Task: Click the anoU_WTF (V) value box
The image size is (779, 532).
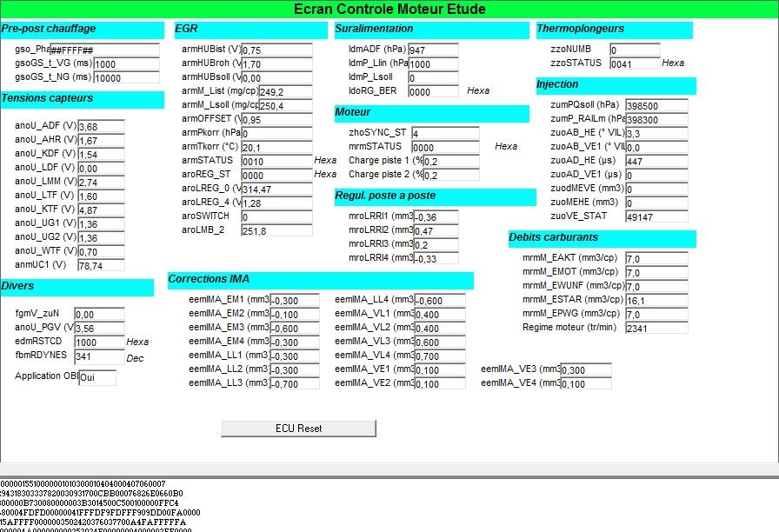Action: coord(101,251)
